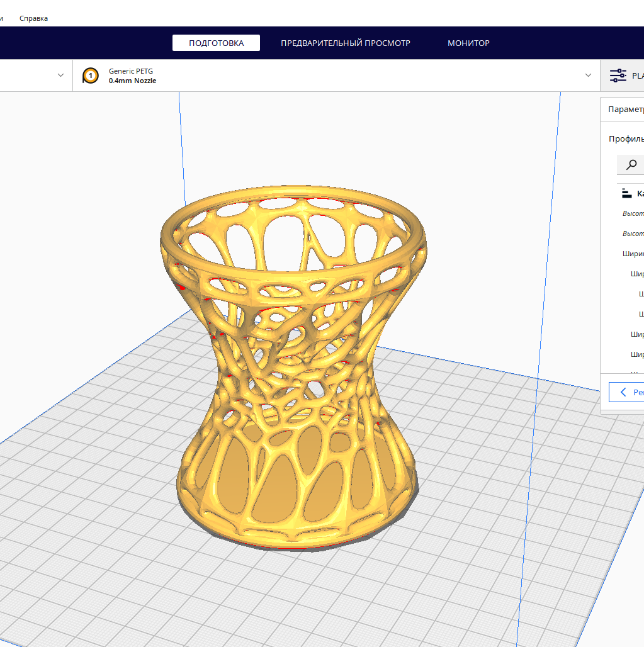Open the ПРЕДВАРИТЕЛЬНЫЙ ПРОСМОТР stage
The width and height of the screenshot is (644, 647).
345,43
